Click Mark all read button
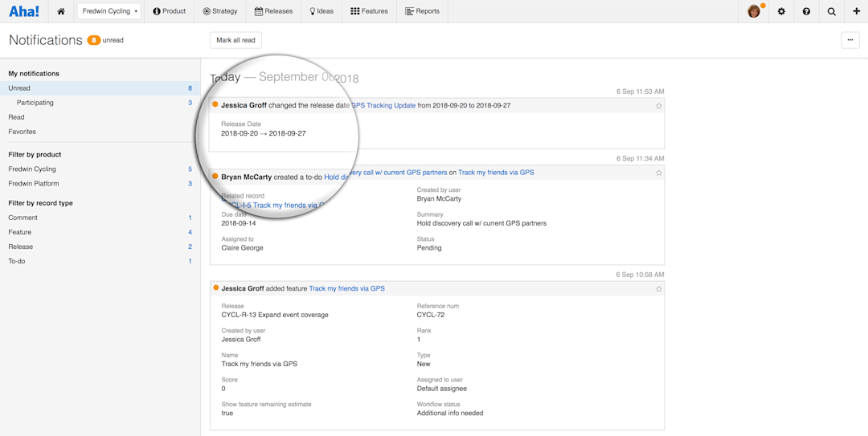868x436 pixels. (235, 40)
